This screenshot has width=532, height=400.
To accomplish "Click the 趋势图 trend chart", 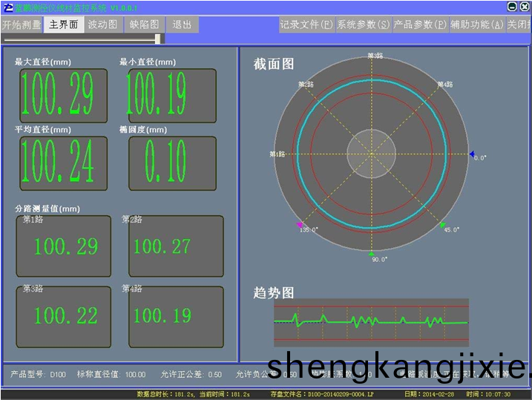I will (371, 322).
